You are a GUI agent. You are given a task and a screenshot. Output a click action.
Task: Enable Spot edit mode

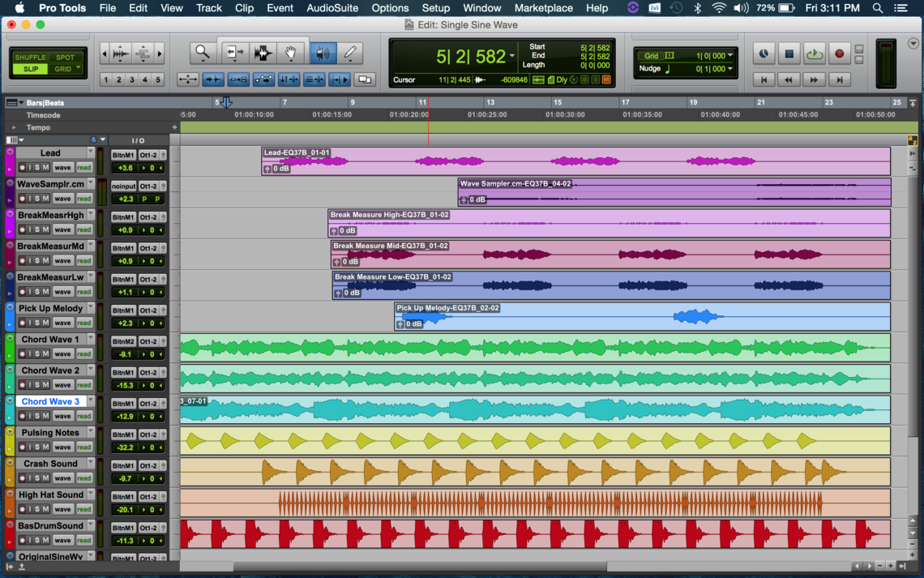pyautogui.click(x=65, y=58)
